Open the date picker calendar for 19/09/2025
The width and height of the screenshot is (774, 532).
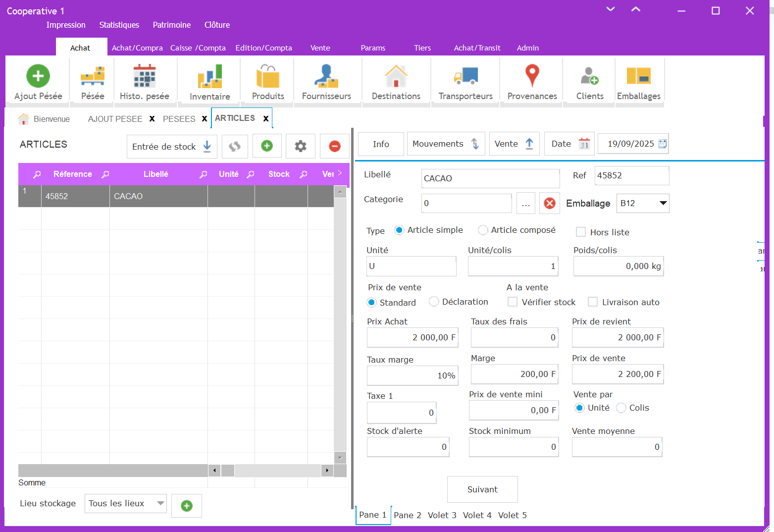[x=663, y=144]
